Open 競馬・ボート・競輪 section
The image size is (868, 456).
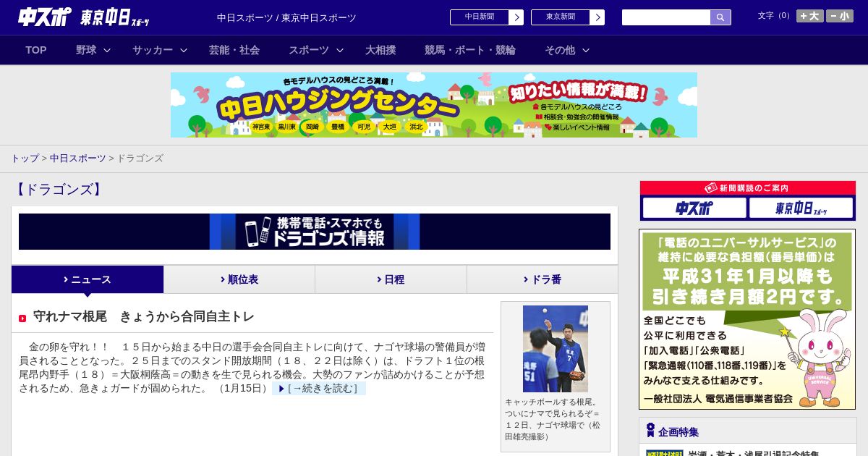coord(470,50)
